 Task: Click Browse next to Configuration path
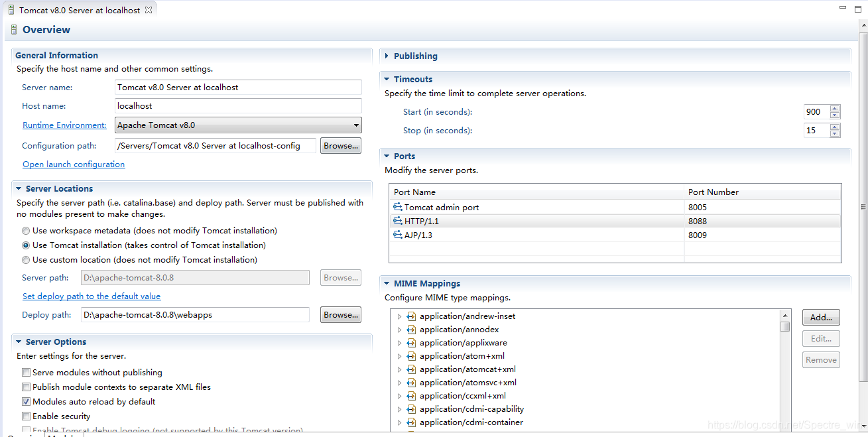click(x=341, y=145)
